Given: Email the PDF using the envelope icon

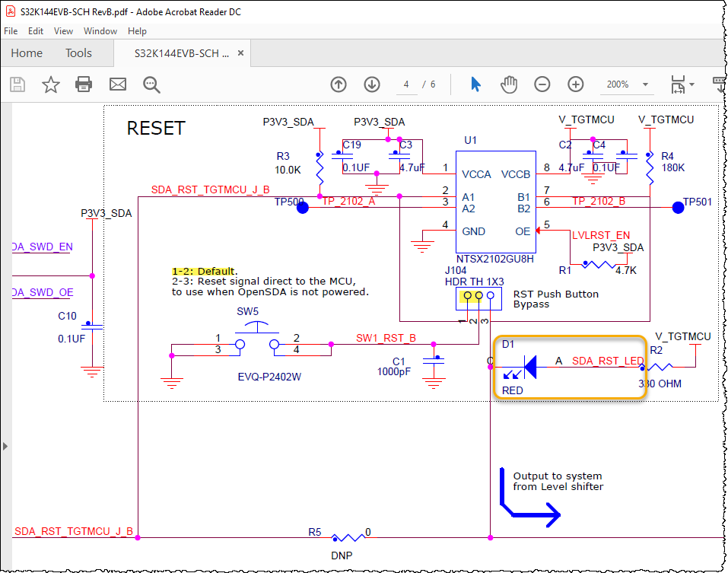Looking at the screenshot, I should point(117,84).
